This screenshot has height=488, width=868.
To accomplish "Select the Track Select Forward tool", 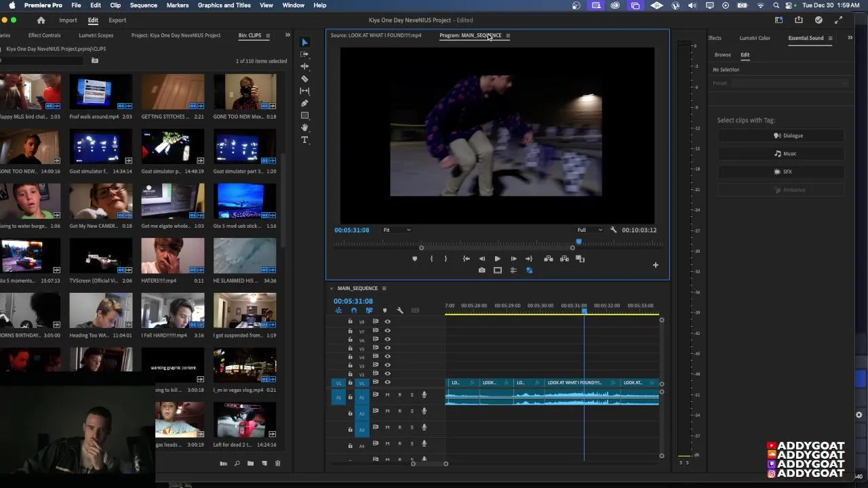I will point(304,54).
